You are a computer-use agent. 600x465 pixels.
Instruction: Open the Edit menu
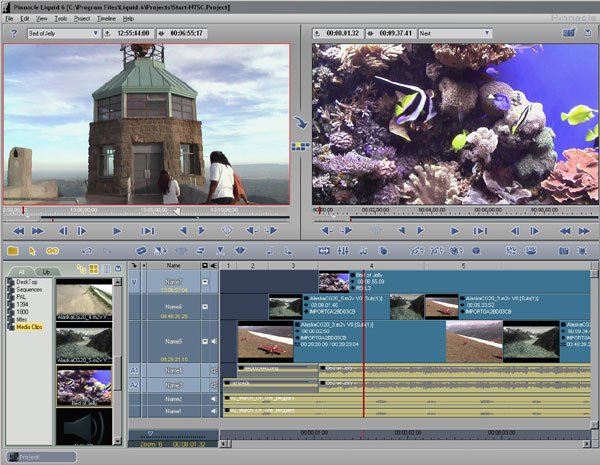[x=24, y=18]
